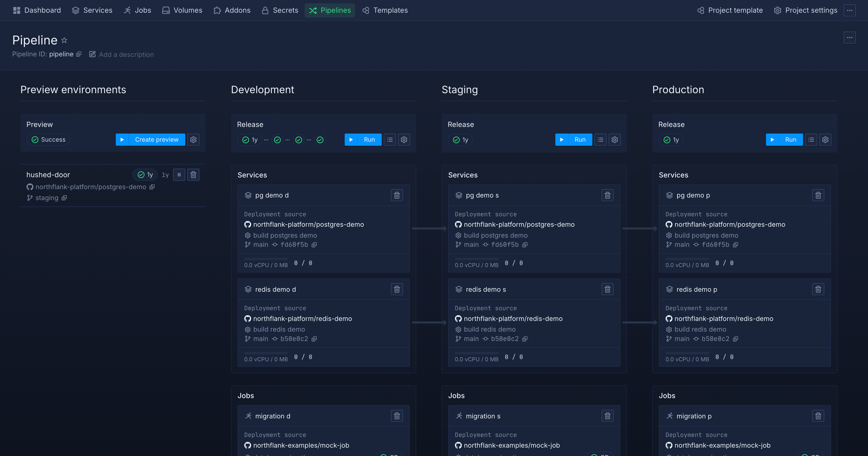Star the Pipeline as favourite

[64, 40]
